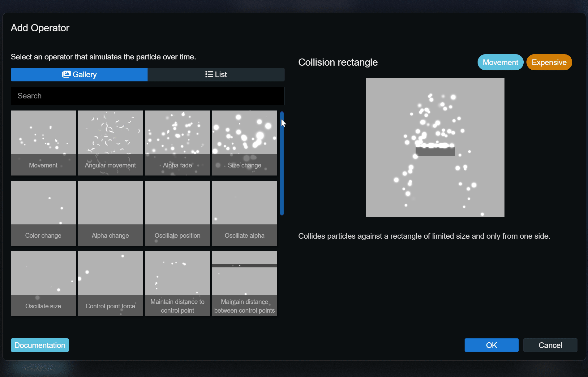The height and width of the screenshot is (377, 588).
Task: Choose the Control point force operator
Action: [110, 284]
